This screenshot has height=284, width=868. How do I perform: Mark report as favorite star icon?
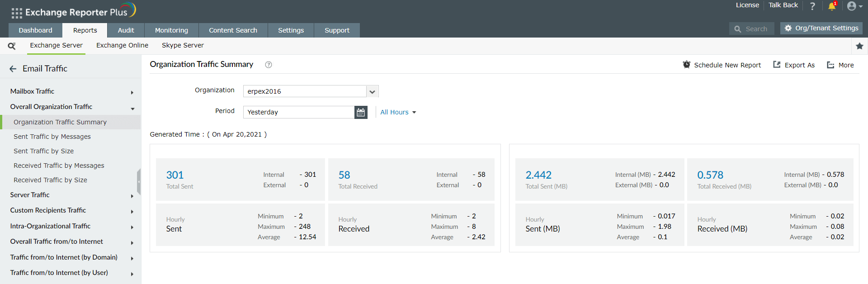[x=859, y=46]
